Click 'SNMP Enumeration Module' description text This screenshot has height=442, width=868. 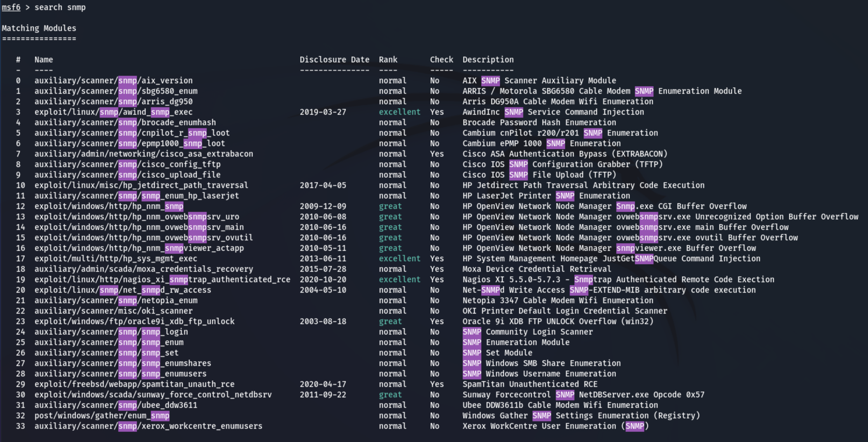516,342
